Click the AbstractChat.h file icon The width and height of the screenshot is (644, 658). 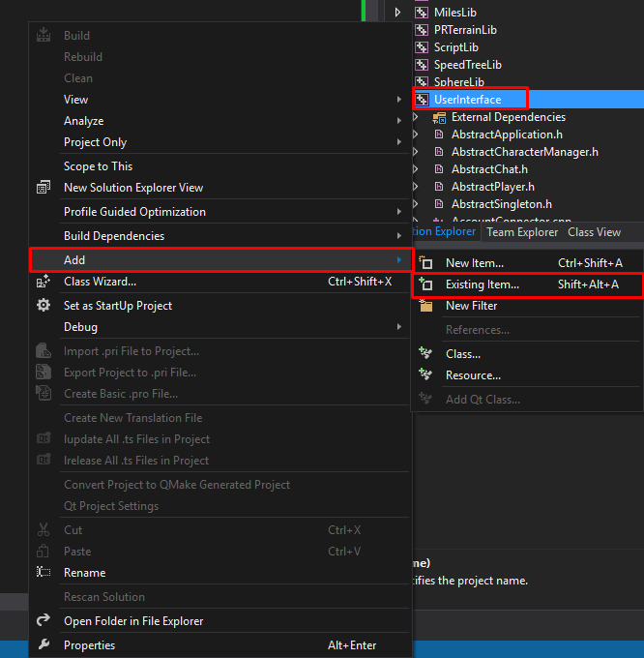click(439, 169)
